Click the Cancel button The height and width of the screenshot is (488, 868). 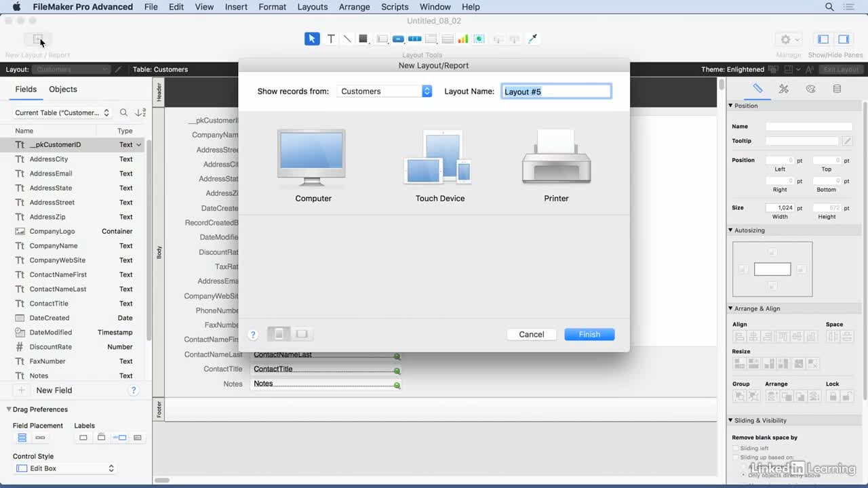tap(532, 334)
